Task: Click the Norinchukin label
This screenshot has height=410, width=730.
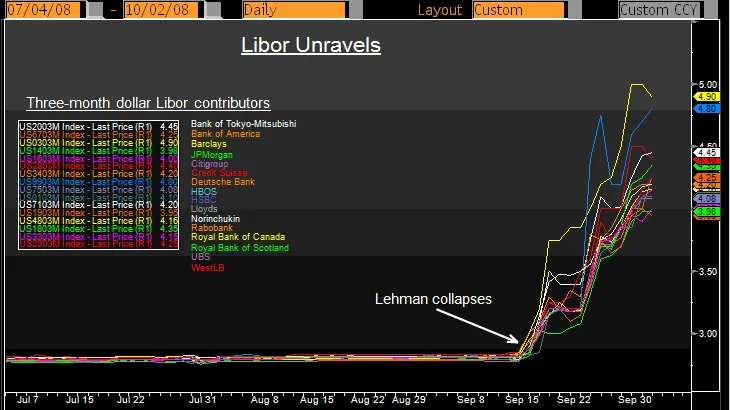Action: pyautogui.click(x=215, y=219)
